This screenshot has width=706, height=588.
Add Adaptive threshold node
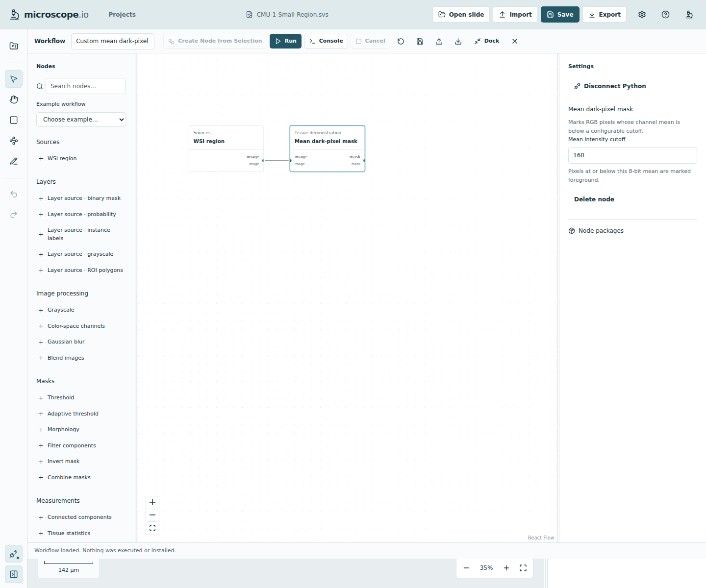(x=81, y=414)
